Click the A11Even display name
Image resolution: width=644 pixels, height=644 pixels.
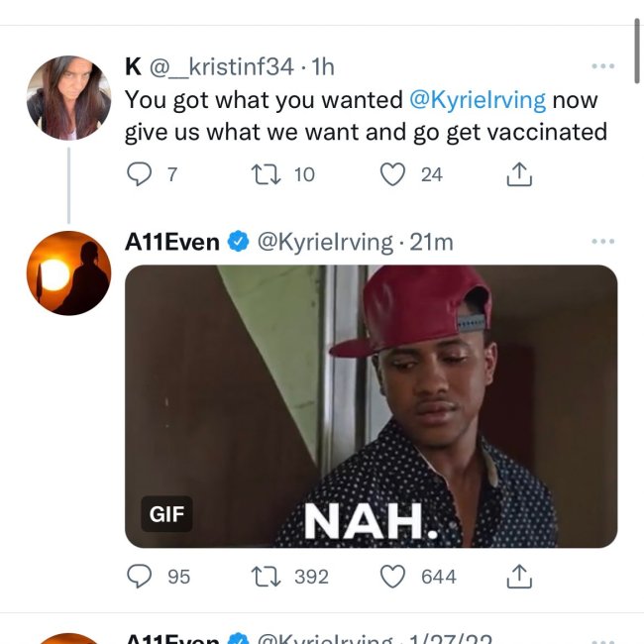[172, 242]
